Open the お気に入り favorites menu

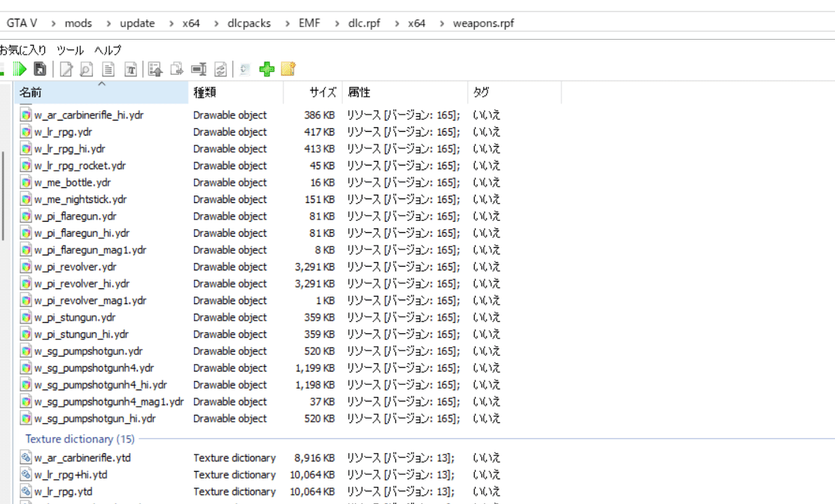point(23,50)
